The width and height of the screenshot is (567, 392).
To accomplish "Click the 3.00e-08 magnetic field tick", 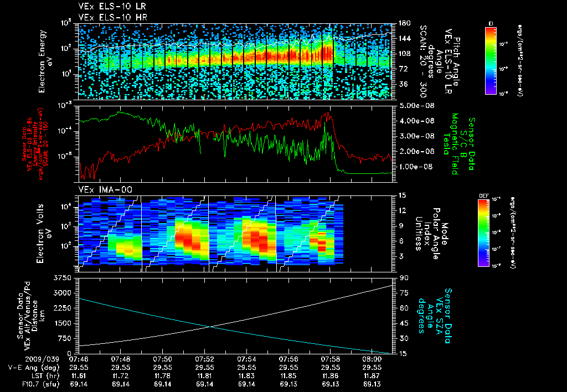I will click(416, 136).
